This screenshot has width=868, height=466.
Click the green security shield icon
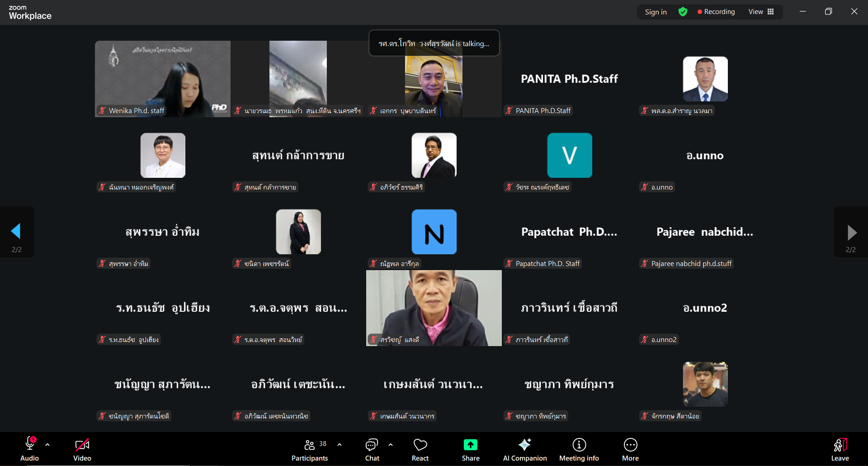pyautogui.click(x=683, y=12)
